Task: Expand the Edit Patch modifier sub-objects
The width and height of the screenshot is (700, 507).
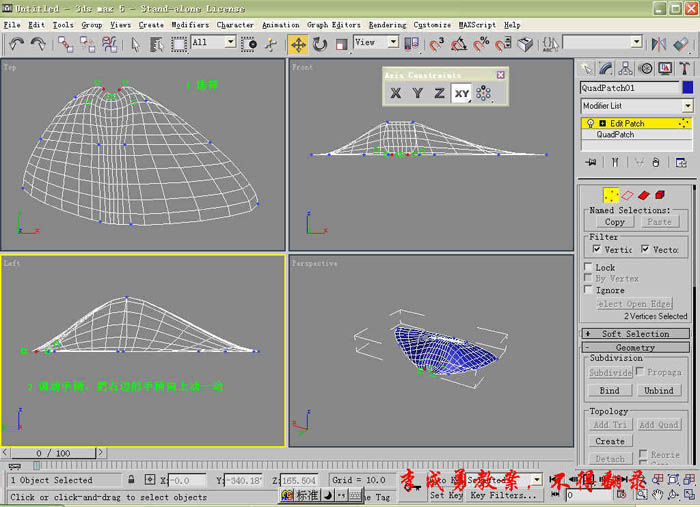Action: pos(602,123)
